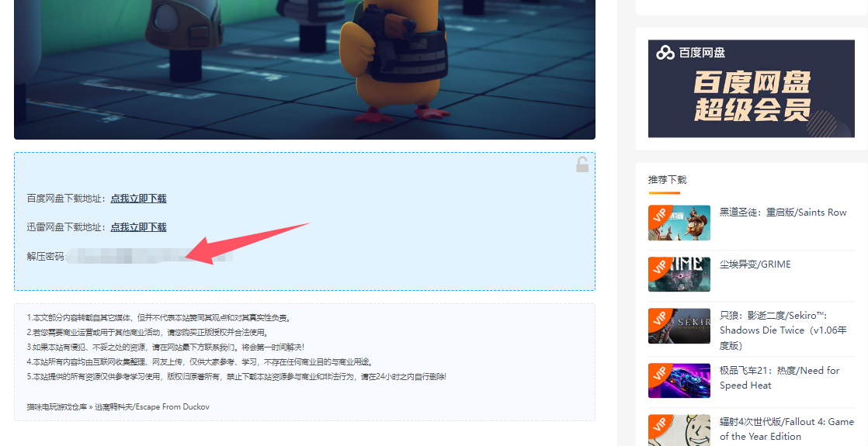Open the Baidu Netdisk download link
868x446 pixels.
(138, 199)
